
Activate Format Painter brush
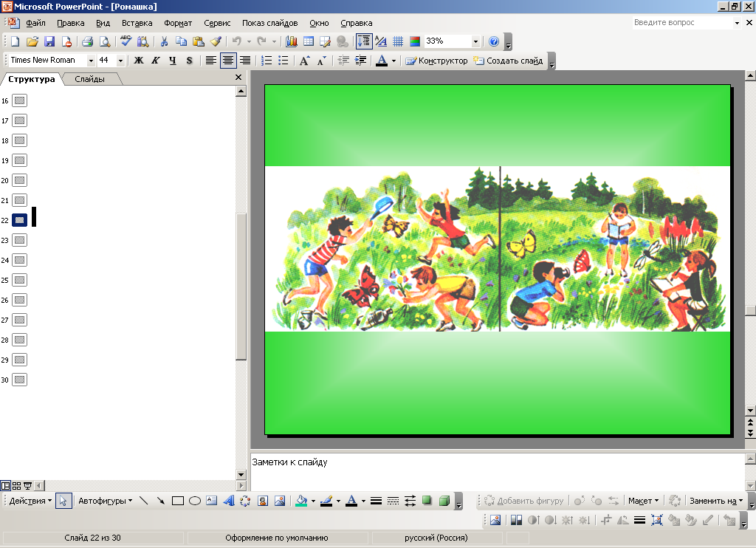[x=216, y=41]
